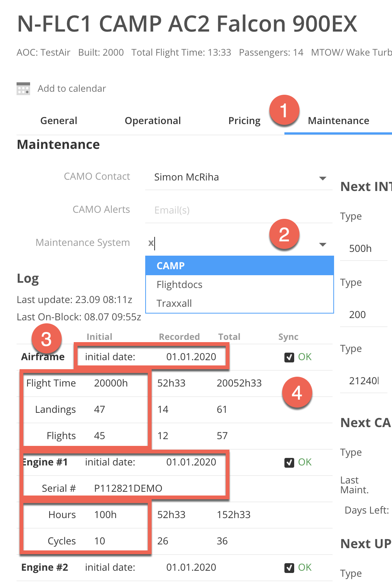Edit the Airframe initial date value
Image resolution: width=392 pixels, height=588 pixels.
pos(191,357)
